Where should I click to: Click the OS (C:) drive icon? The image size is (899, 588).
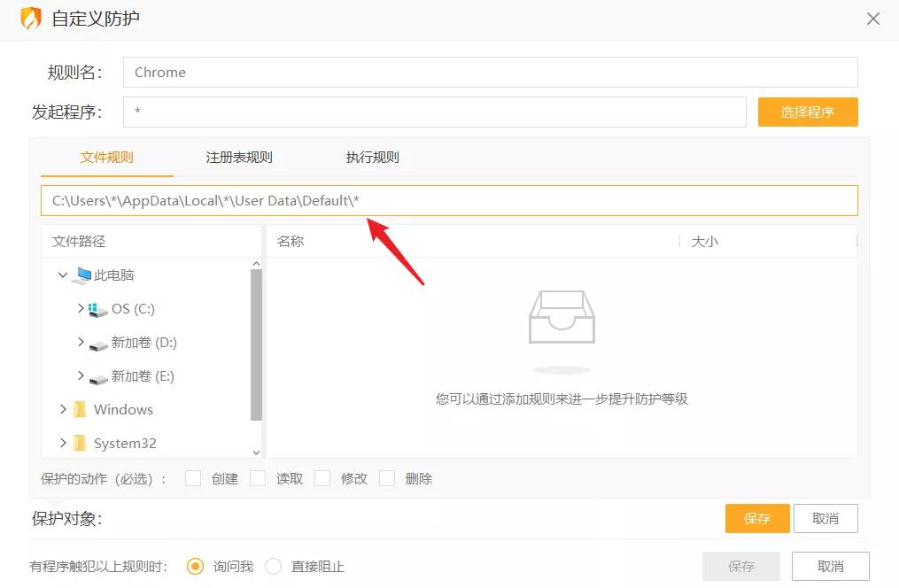click(x=99, y=309)
